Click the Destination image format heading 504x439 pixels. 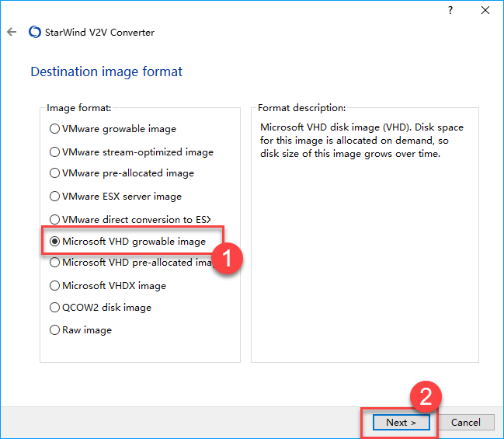[106, 71]
